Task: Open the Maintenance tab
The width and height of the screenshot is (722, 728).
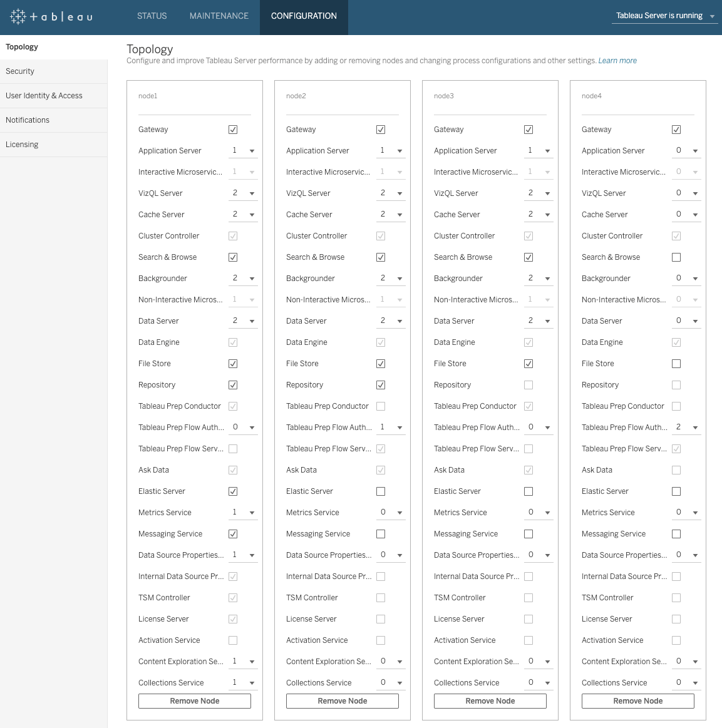Action: 219,16
